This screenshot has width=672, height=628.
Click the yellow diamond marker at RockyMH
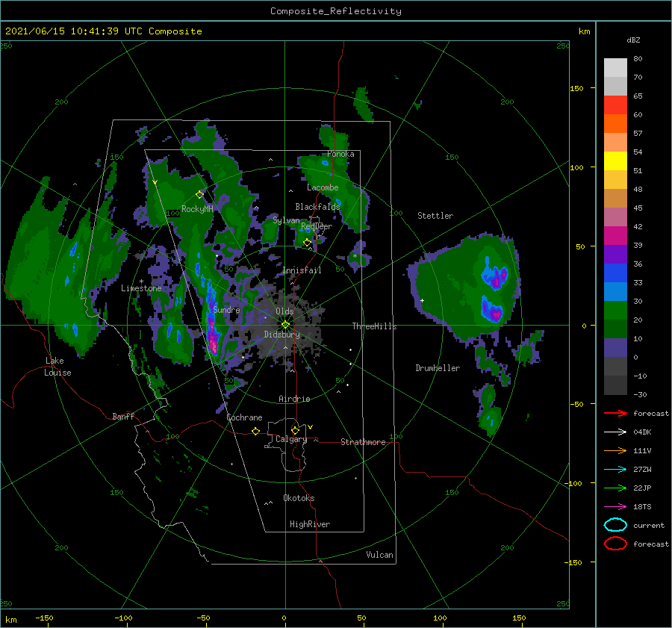(199, 195)
